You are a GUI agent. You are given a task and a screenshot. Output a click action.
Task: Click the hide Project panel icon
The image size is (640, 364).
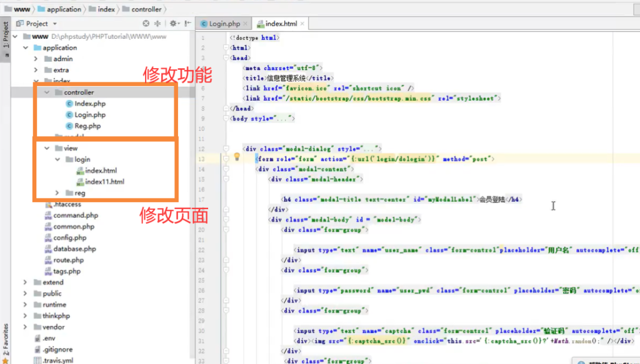[187, 24]
